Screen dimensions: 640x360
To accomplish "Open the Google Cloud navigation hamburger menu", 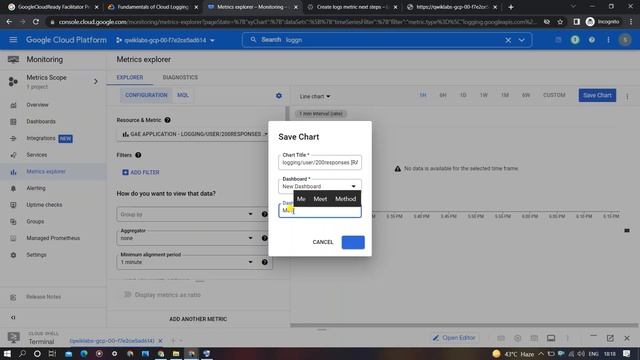I will pyautogui.click(x=13, y=40).
